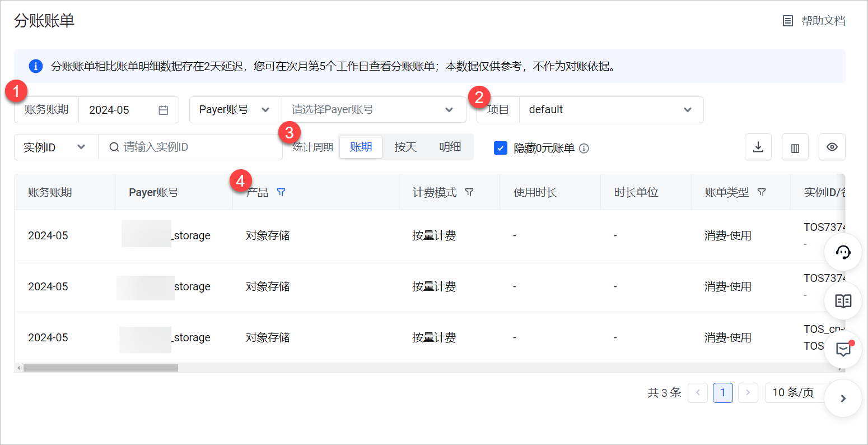Switch statistics period to 明细

(450, 147)
